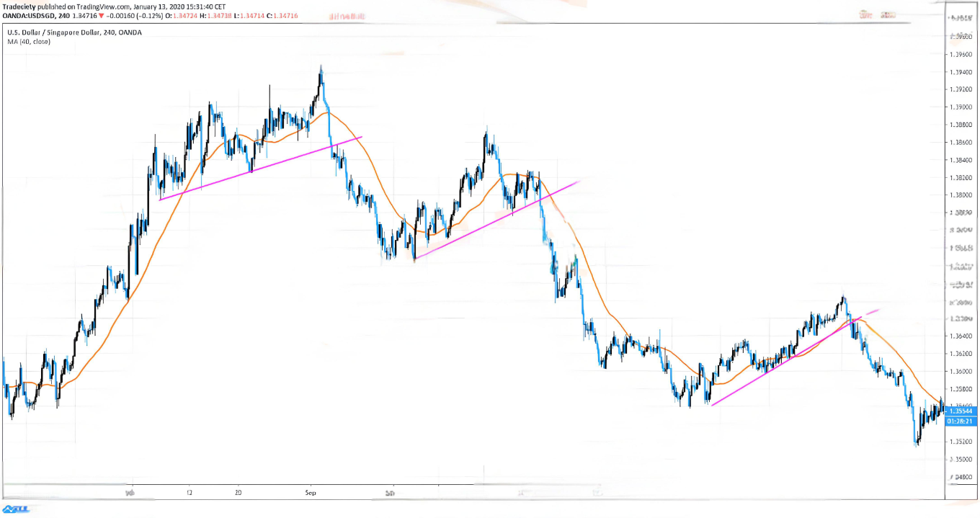Click the Tradeciety author name
Screen dimensions: 980x518
click(x=19, y=6)
